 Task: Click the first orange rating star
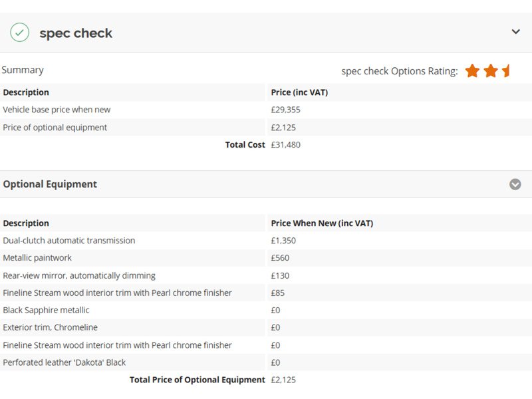[x=472, y=71]
